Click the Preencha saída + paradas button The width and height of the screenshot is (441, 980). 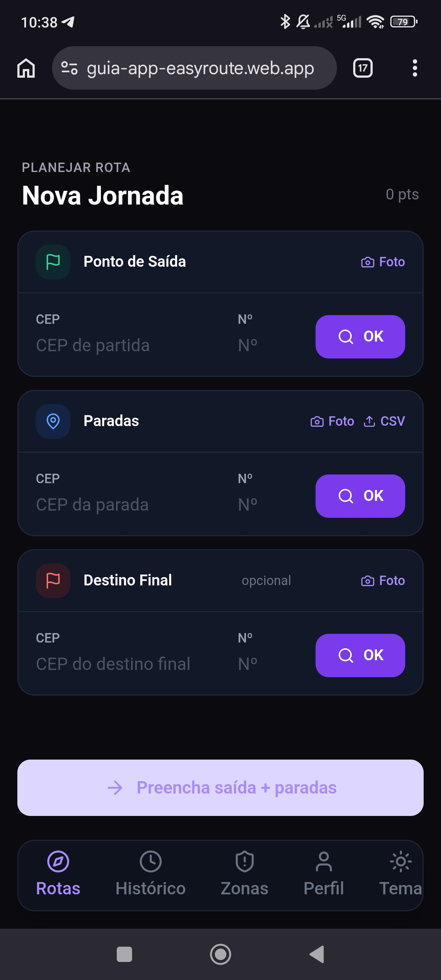coord(220,788)
